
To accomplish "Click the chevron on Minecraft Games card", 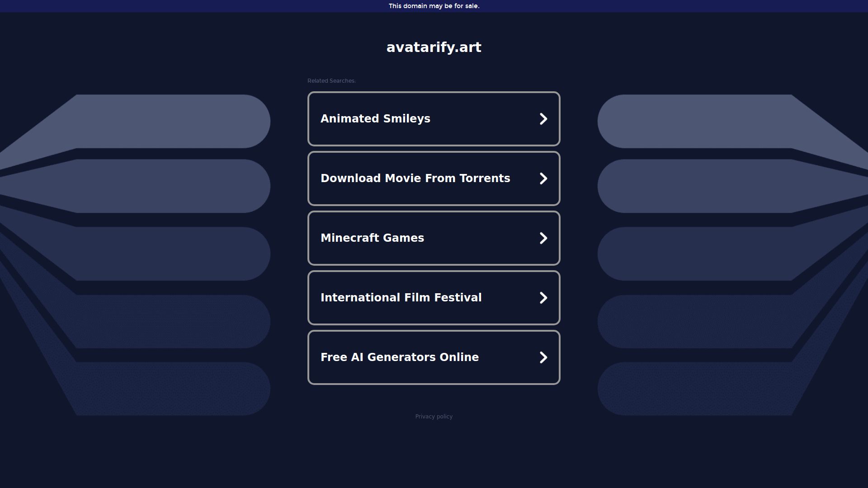I will click(x=543, y=238).
